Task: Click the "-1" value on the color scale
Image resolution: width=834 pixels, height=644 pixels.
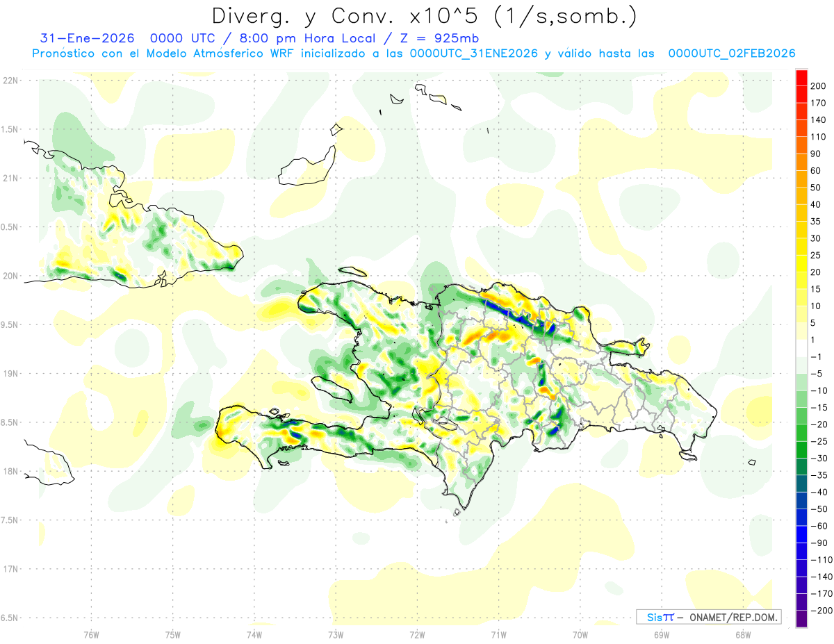Action: pyautogui.click(x=817, y=356)
